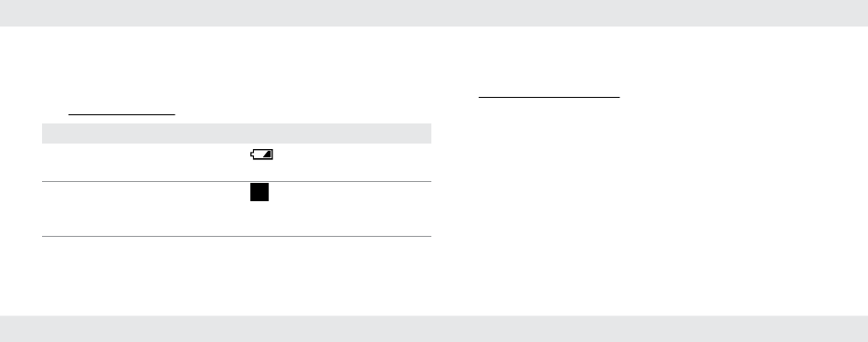Click the underline above the table
The image size is (868, 342).
tap(122, 114)
